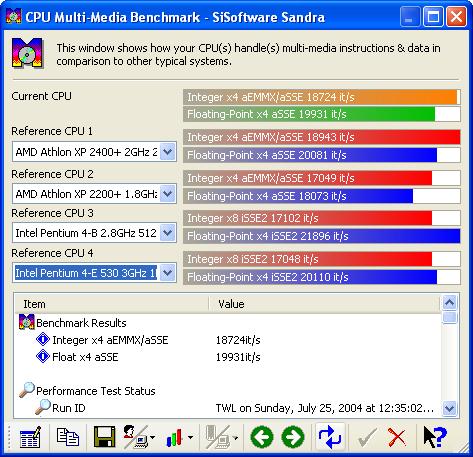Image resolution: width=473 pixels, height=457 pixels.
Task: Click blue Floating-Point 20081 it/s bar
Action: click(x=322, y=155)
